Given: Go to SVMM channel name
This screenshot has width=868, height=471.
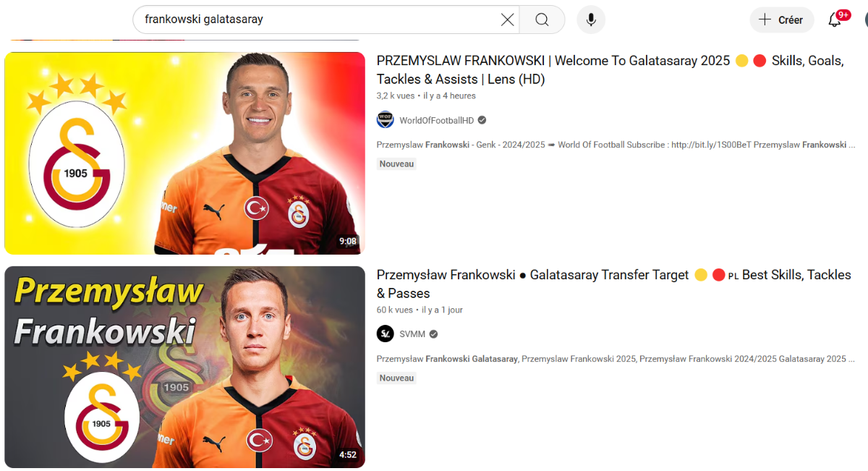Looking at the screenshot, I should pyautogui.click(x=412, y=334).
